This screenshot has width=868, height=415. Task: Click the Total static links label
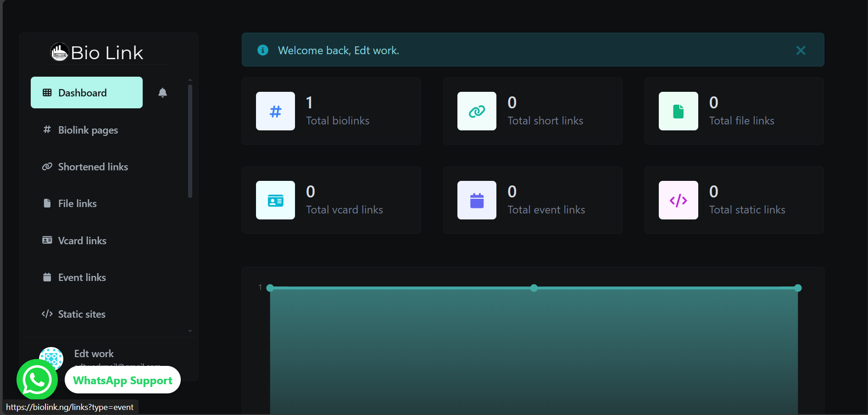(747, 210)
